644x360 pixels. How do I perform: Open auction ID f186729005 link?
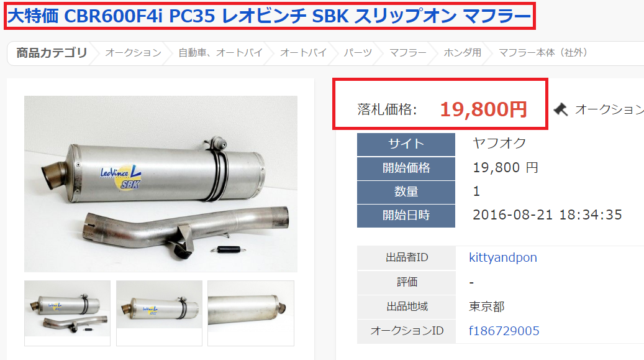pos(504,331)
